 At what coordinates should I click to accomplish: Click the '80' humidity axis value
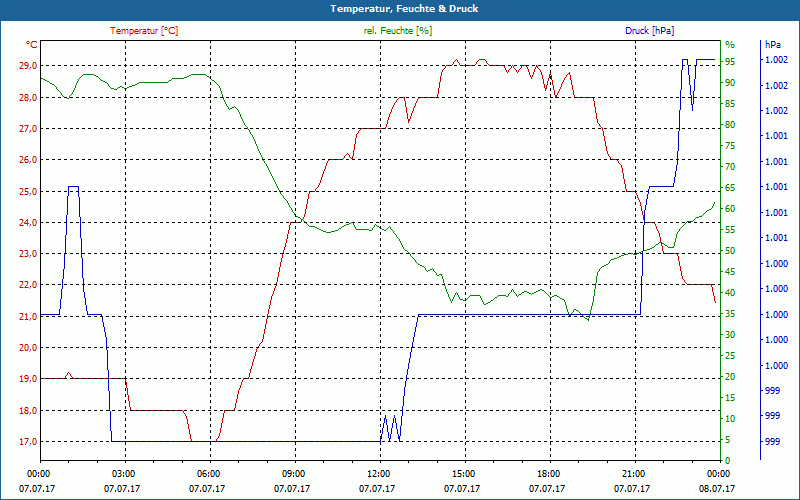(x=730, y=124)
